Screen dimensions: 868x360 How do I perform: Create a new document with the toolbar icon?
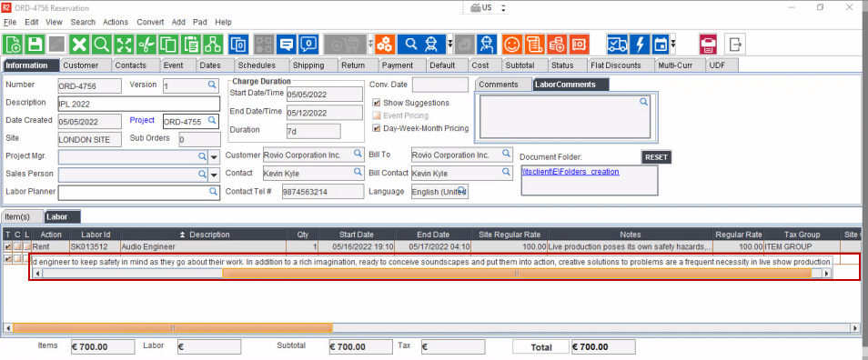(x=14, y=44)
